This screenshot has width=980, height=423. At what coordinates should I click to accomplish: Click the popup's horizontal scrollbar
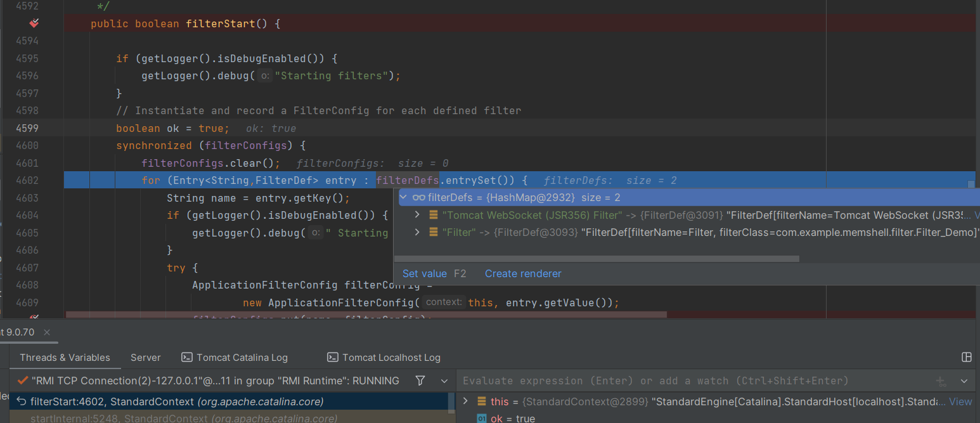point(596,259)
